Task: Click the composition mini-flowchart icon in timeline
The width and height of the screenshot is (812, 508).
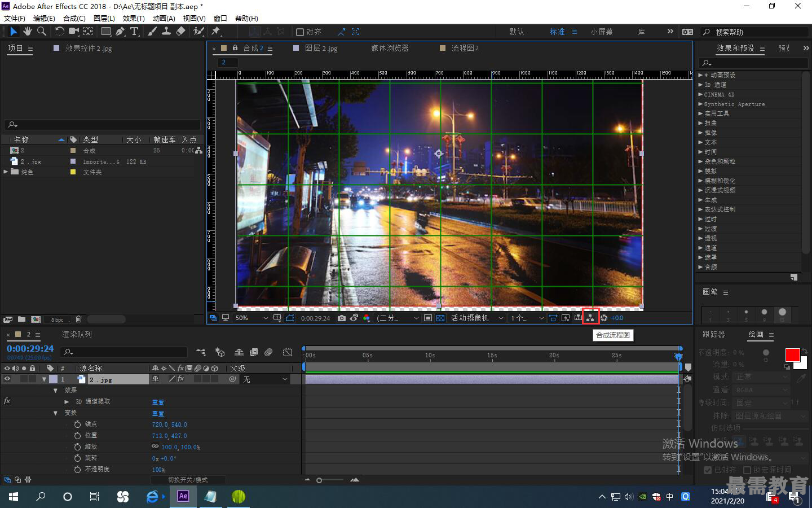Action: tap(201, 352)
